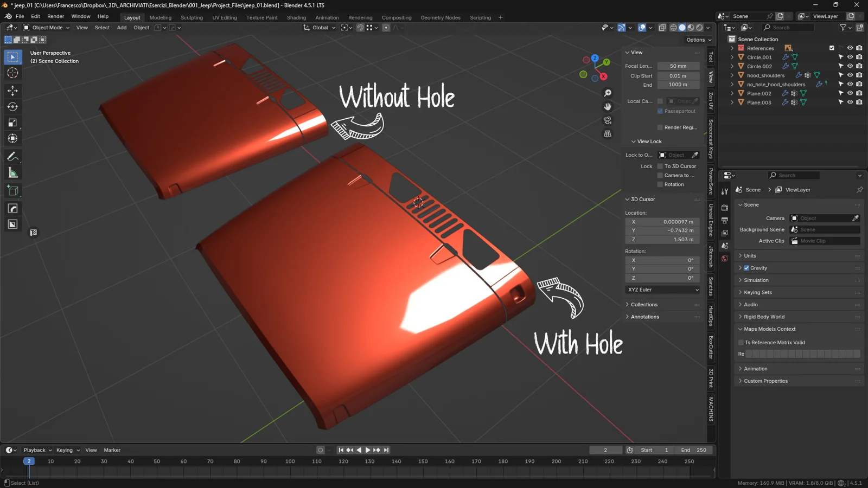This screenshot has height=488, width=868.
Task: Uncheck the References collection checkbox
Action: 832,48
